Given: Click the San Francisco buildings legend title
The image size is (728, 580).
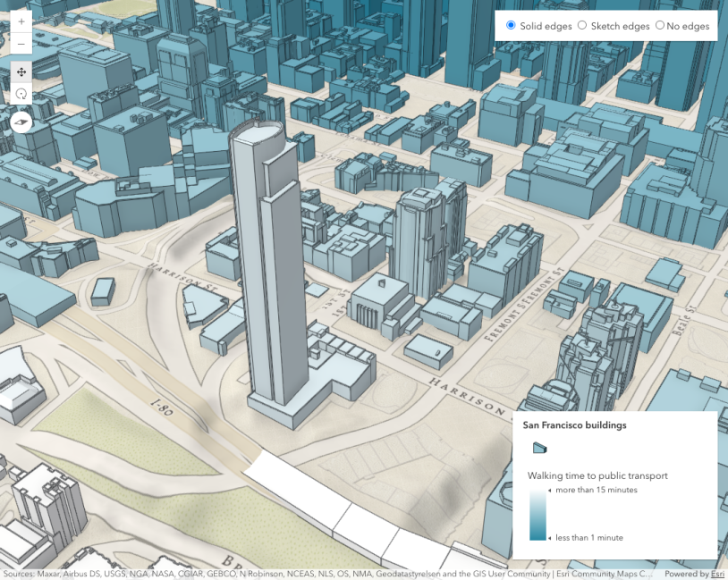Looking at the screenshot, I should pyautogui.click(x=575, y=425).
